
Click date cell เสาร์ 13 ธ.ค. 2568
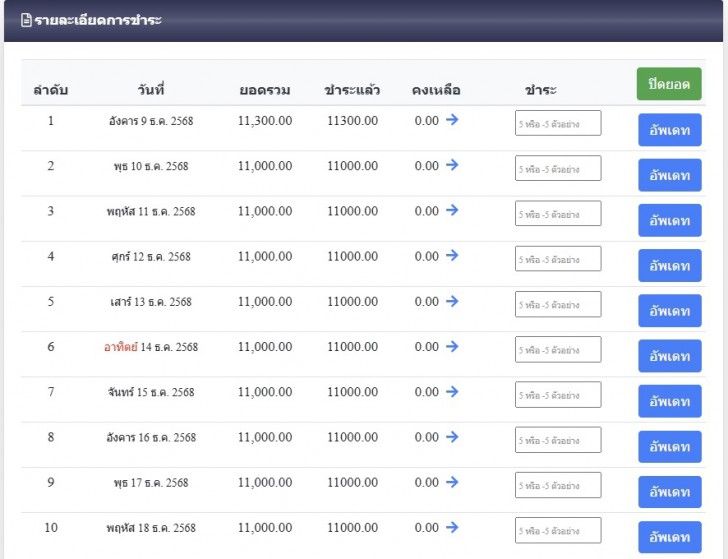tap(151, 302)
